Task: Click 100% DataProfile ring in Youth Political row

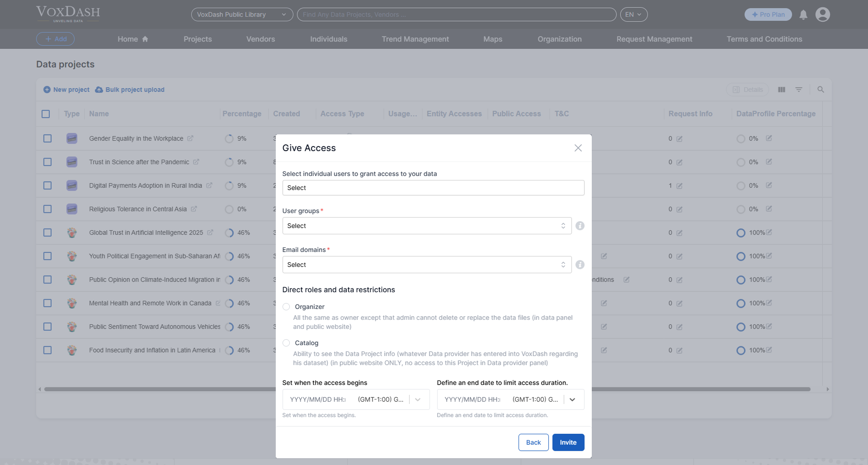Action: click(741, 256)
